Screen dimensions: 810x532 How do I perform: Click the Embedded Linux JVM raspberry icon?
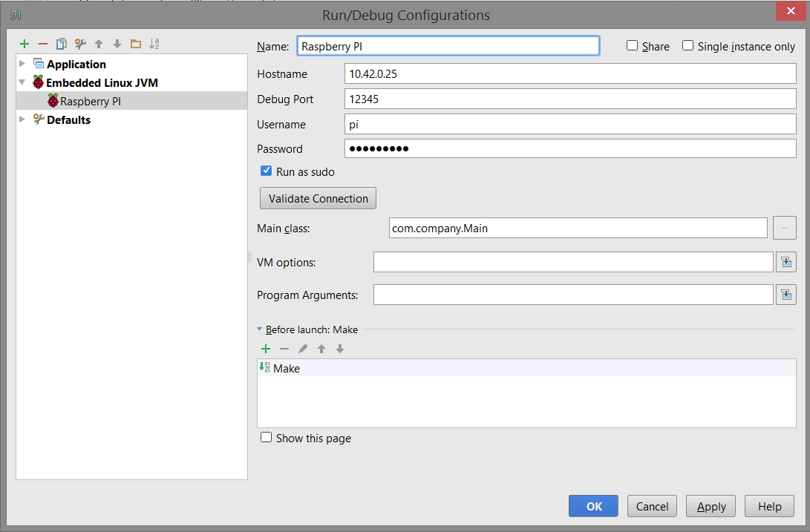pyautogui.click(x=38, y=82)
